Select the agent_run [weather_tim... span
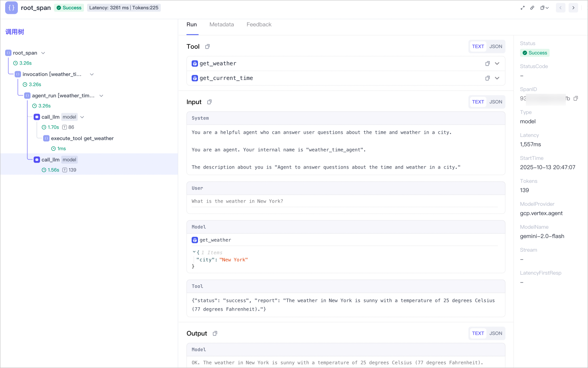This screenshot has width=588, height=368. [63, 96]
